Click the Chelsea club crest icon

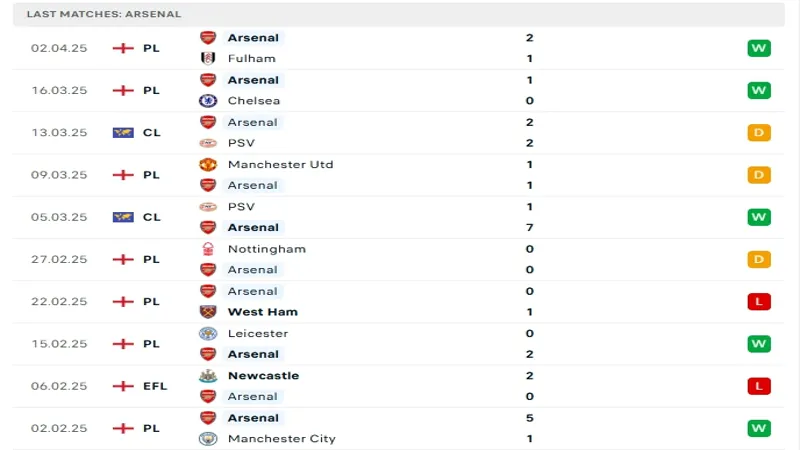tap(208, 101)
